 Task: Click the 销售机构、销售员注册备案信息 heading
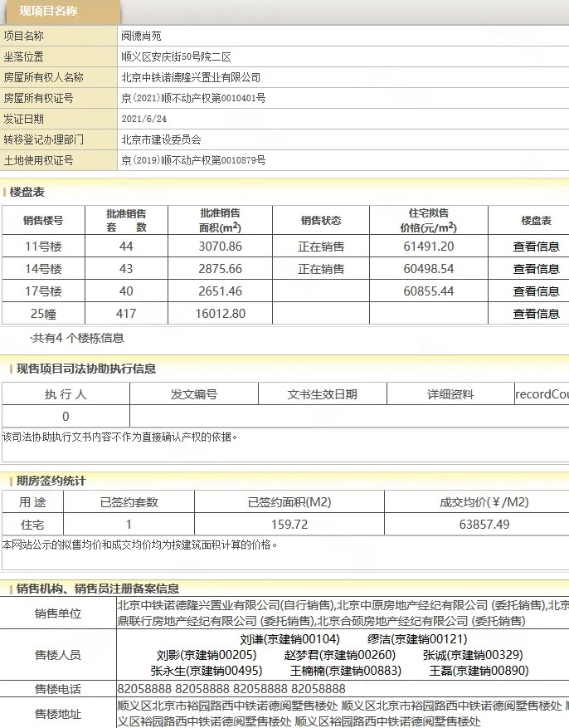98,589
